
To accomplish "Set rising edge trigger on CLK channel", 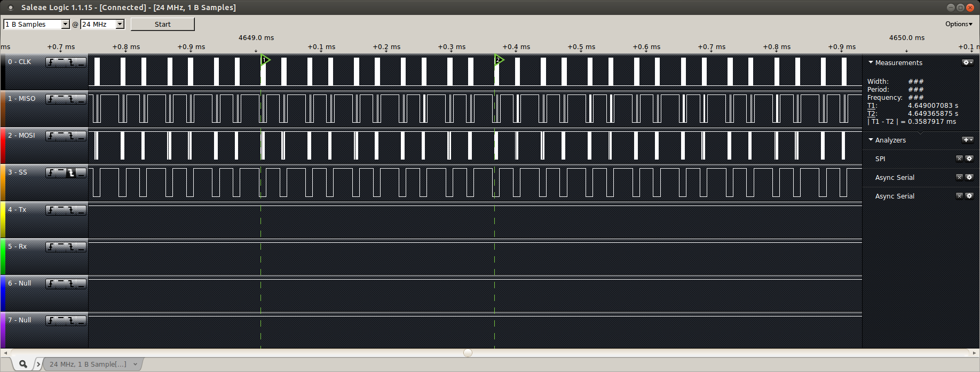I will click(51, 62).
